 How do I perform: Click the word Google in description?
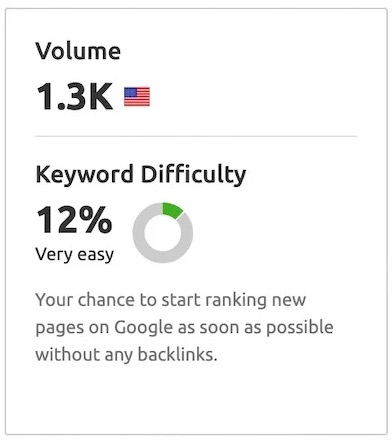pyautogui.click(x=144, y=328)
